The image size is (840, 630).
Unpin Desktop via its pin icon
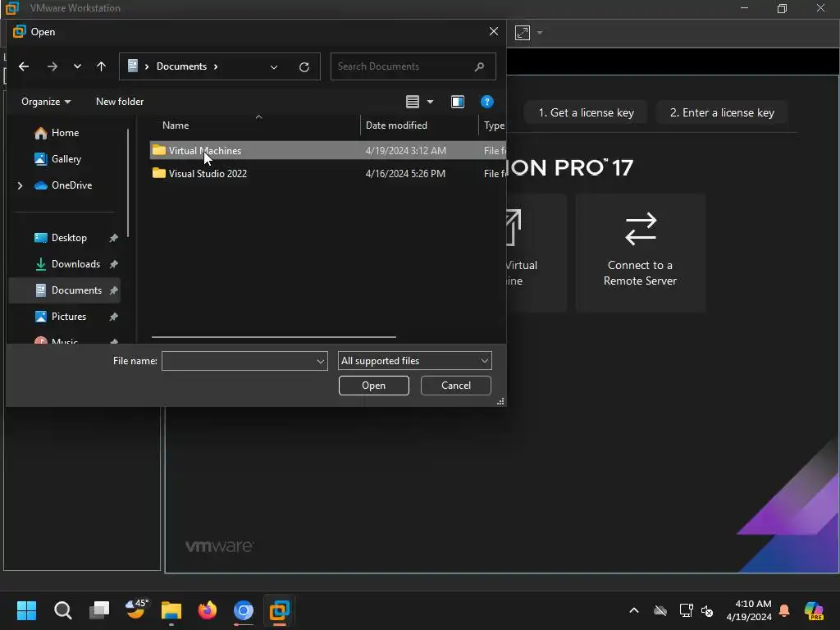(x=113, y=238)
